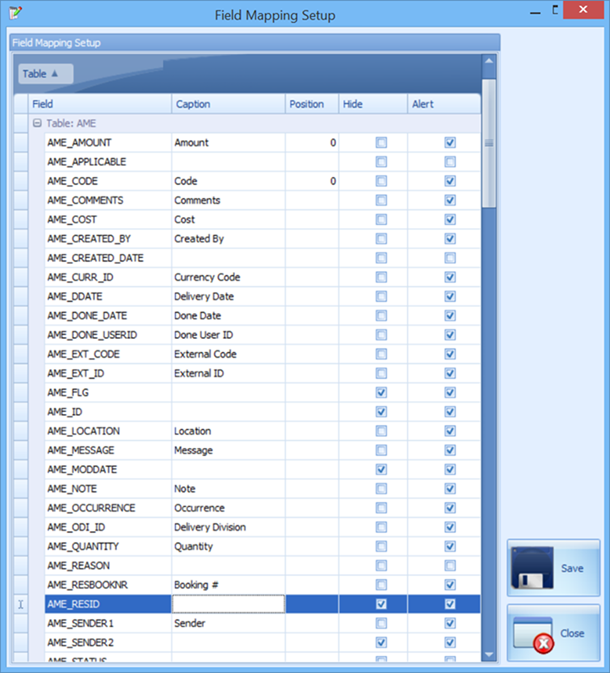Click the 'Comments' caption cell

coord(228,200)
